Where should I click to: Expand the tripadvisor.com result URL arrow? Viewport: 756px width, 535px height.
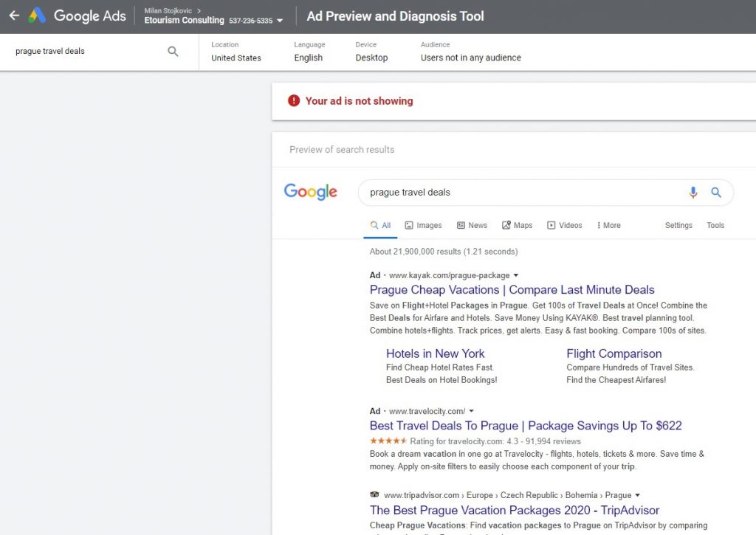click(637, 495)
